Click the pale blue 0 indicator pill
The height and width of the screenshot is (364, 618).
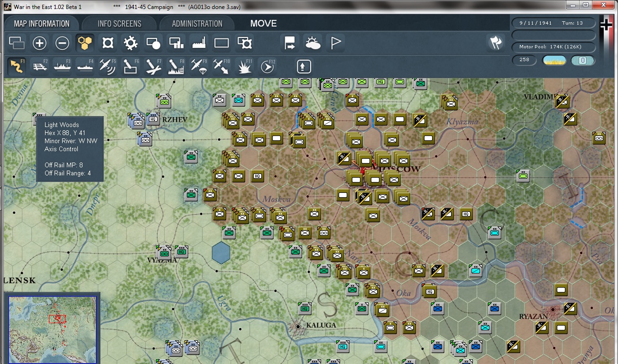point(583,60)
